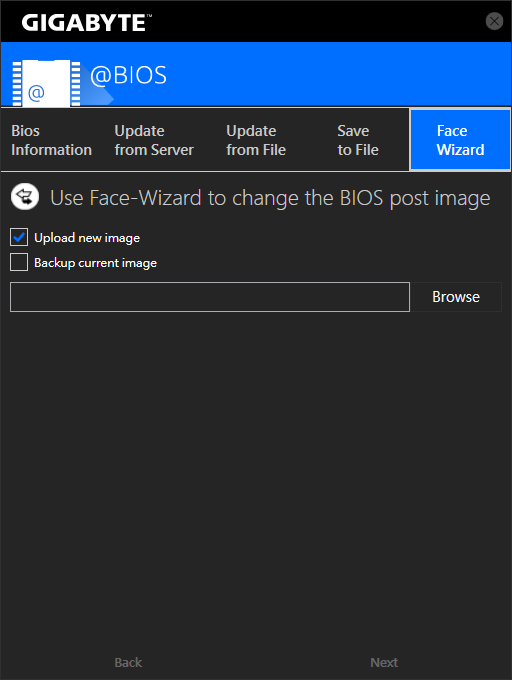Enable the Backup current image checkbox
The width and height of the screenshot is (512, 680).
click(19, 262)
